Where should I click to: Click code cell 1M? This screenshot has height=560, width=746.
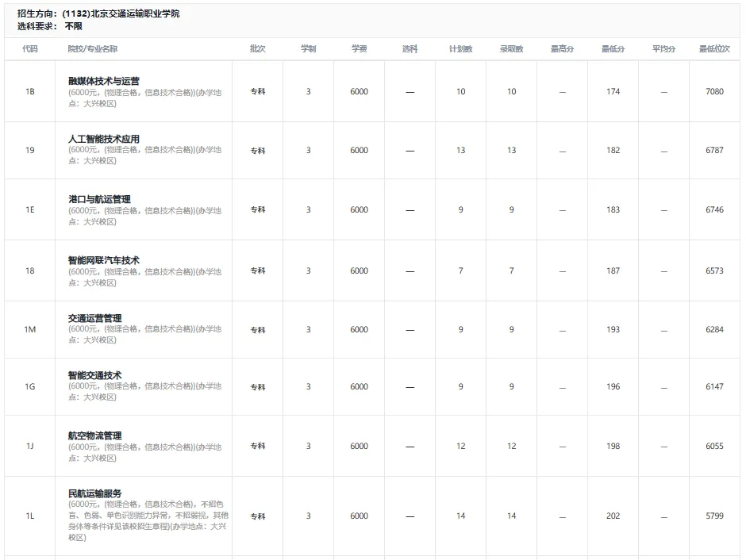coord(30,329)
